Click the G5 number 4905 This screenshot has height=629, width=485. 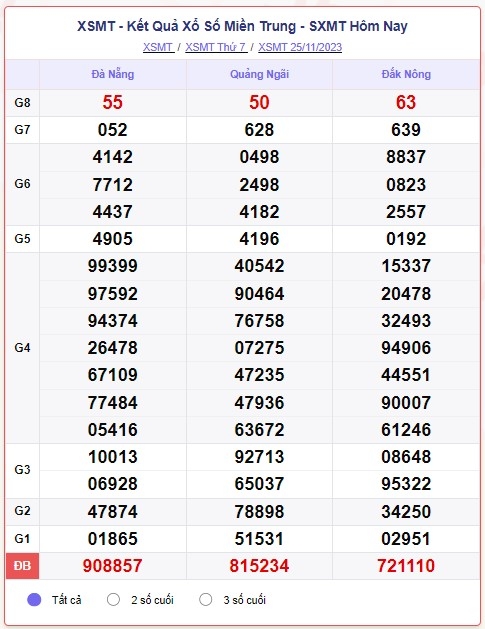pos(113,239)
